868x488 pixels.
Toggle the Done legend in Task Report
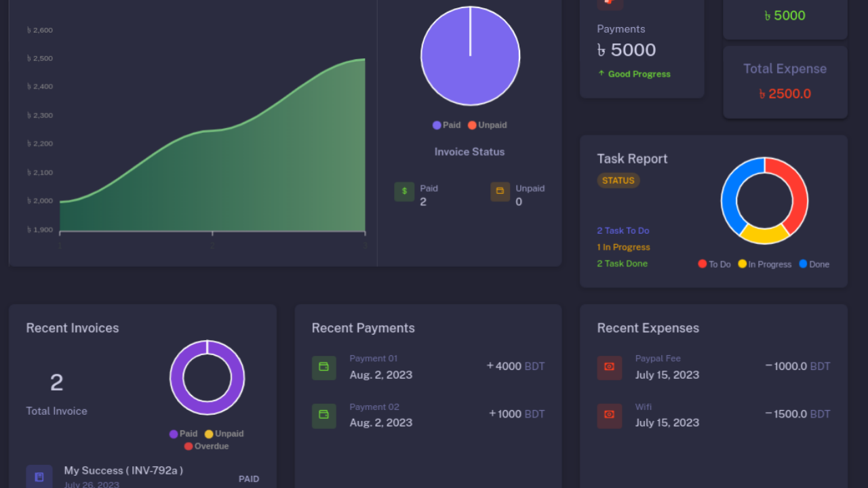814,264
